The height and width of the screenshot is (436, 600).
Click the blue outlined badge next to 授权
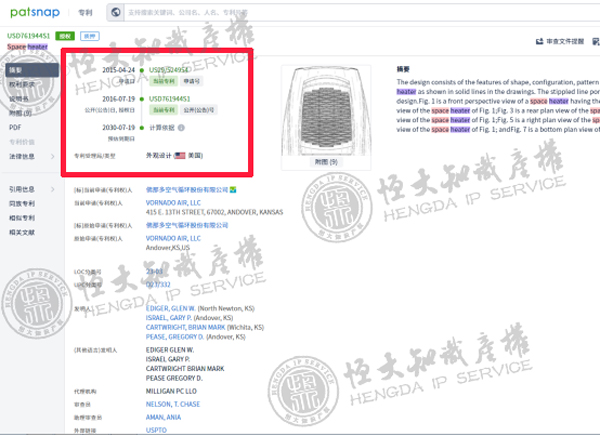tap(90, 36)
